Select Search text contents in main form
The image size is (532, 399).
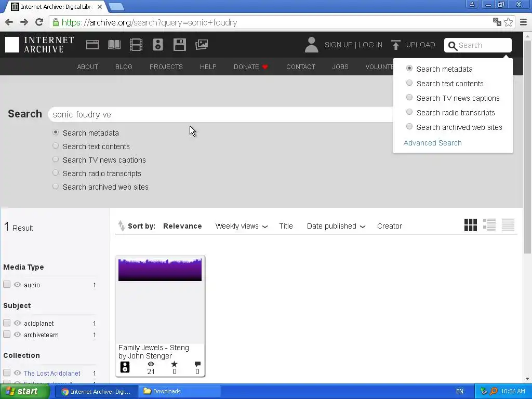pos(56,146)
